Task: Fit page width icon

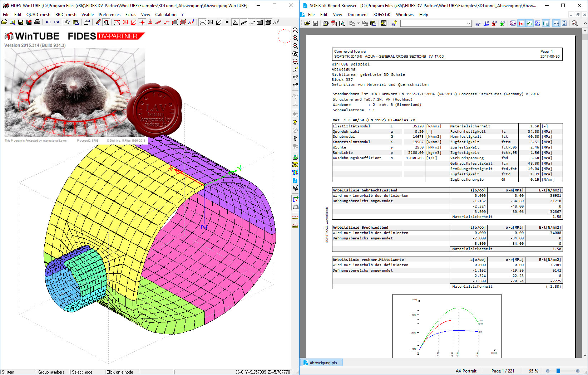Action: [556, 23]
